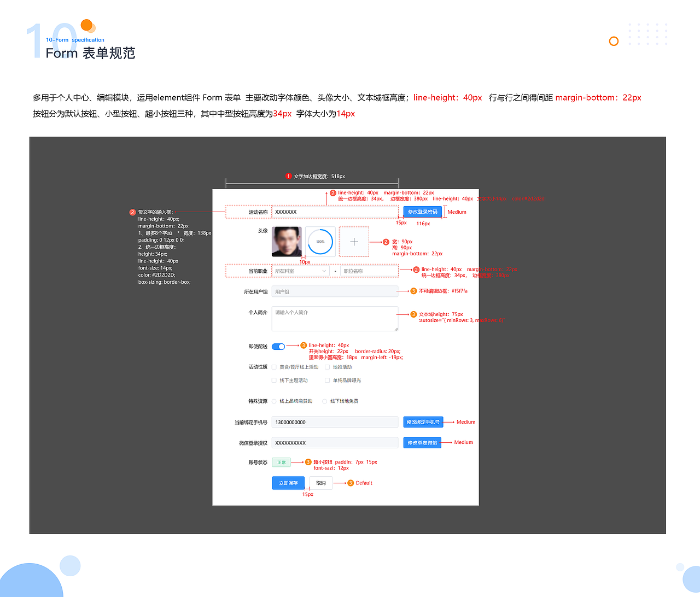
Task: Click the 微信登录授权 field
Action: coord(335,443)
